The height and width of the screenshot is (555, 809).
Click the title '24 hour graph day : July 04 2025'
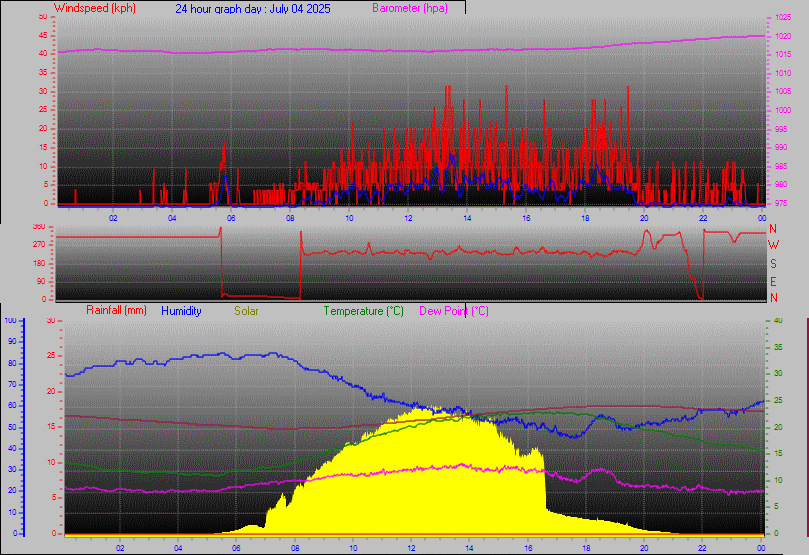pos(253,9)
